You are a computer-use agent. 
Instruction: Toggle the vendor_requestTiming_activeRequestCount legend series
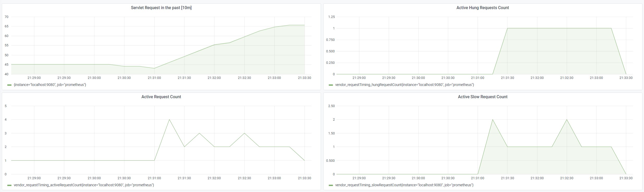point(84,185)
